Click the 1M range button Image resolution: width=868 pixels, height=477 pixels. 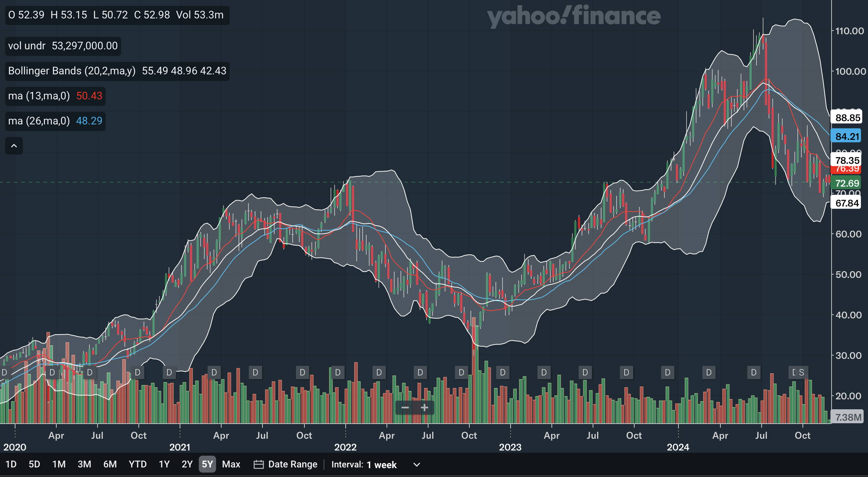pos(59,464)
